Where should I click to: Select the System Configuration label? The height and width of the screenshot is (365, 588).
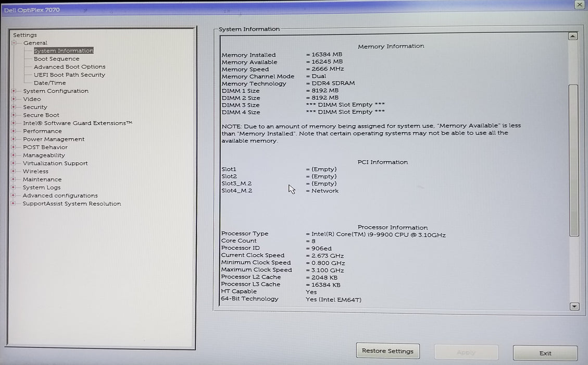tap(56, 91)
